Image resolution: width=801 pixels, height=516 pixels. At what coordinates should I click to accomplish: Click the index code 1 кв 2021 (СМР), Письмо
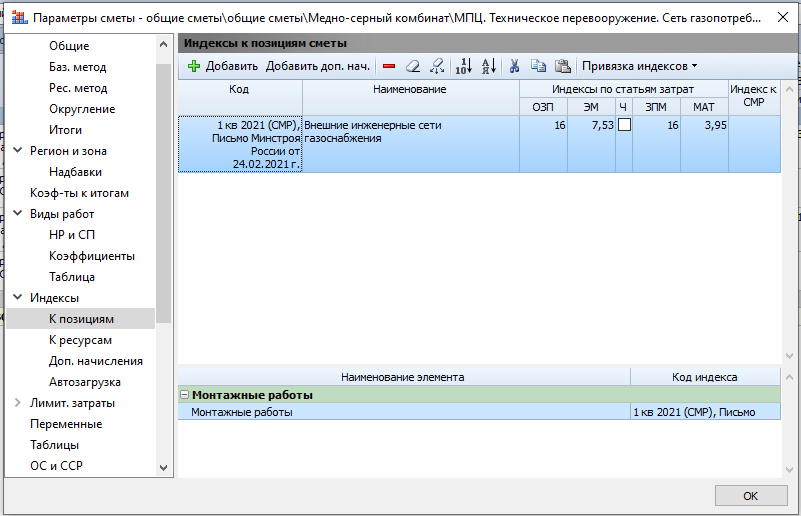(x=705, y=412)
